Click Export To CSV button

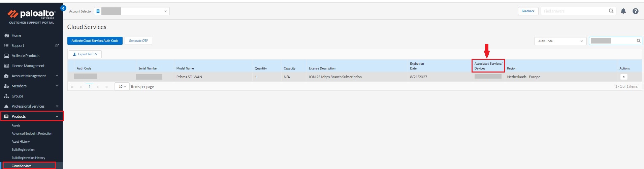click(x=85, y=54)
